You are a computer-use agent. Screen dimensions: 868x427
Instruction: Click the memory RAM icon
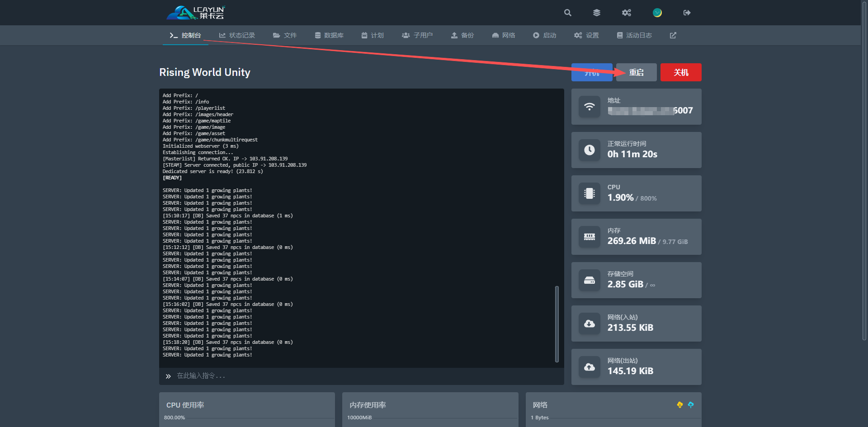590,237
